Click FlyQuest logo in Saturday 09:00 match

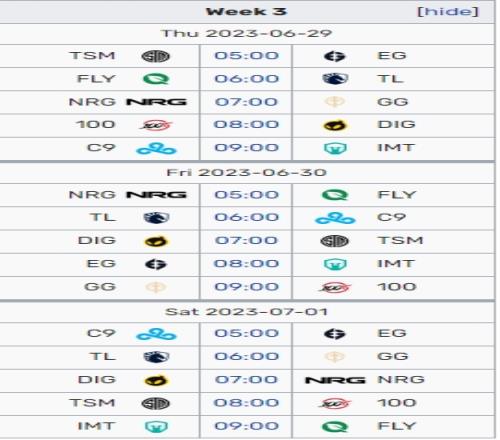[x=335, y=426]
